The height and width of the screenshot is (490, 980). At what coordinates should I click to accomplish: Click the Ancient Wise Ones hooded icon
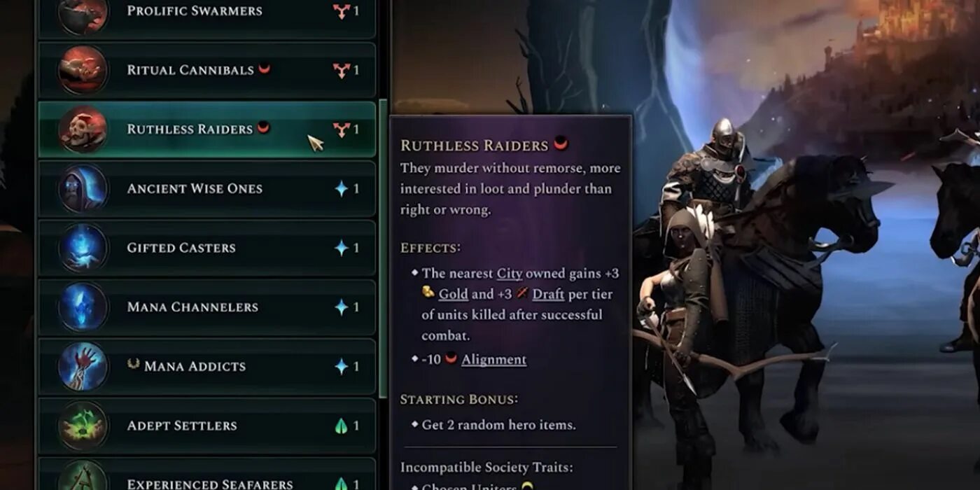(x=83, y=188)
